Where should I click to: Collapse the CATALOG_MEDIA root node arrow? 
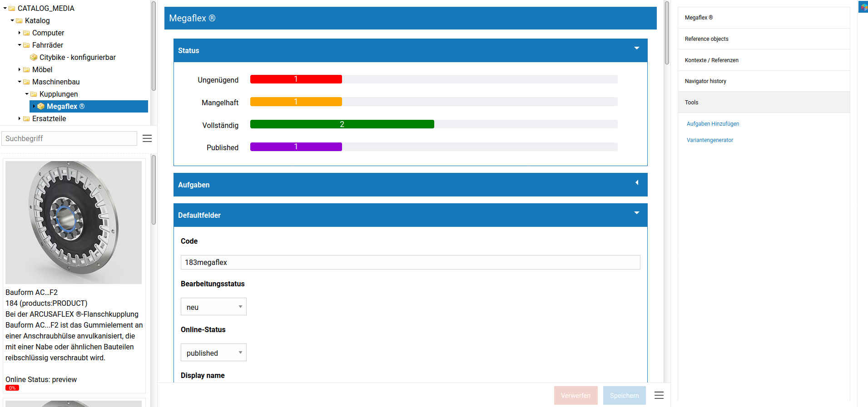click(5, 8)
